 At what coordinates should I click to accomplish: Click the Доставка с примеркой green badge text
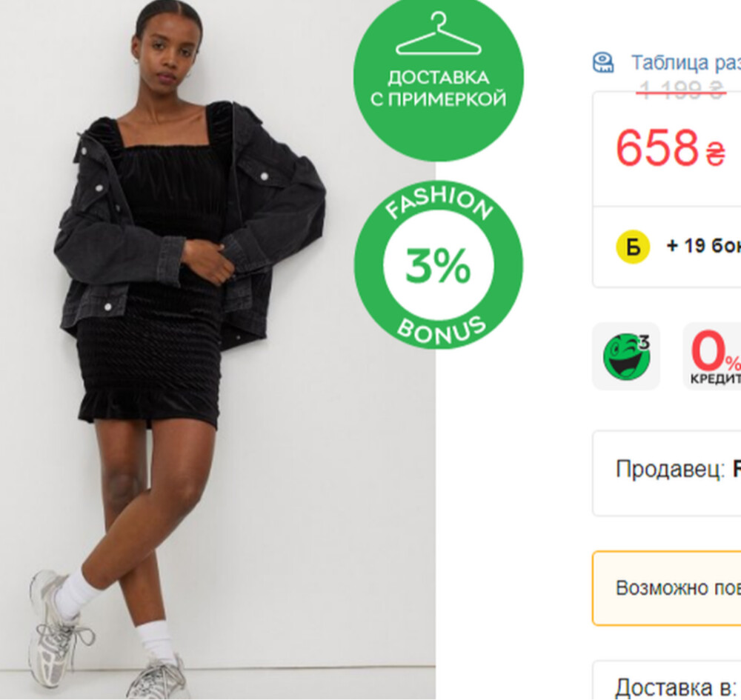click(x=438, y=88)
